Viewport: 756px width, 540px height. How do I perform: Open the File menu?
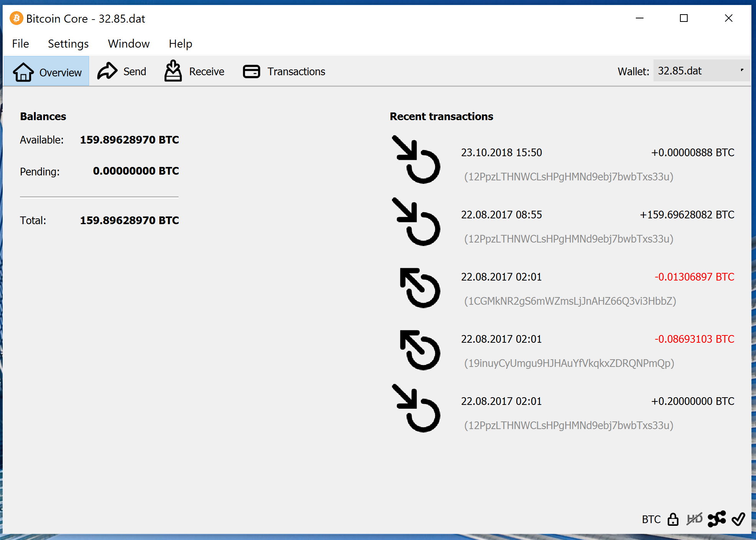tap(20, 44)
